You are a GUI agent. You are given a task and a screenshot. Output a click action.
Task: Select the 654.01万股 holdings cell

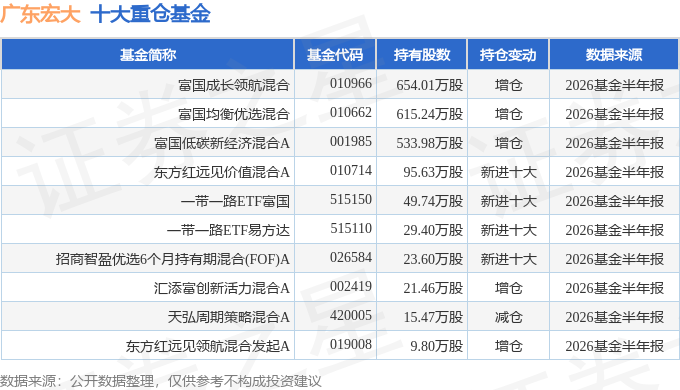pyautogui.click(x=429, y=85)
